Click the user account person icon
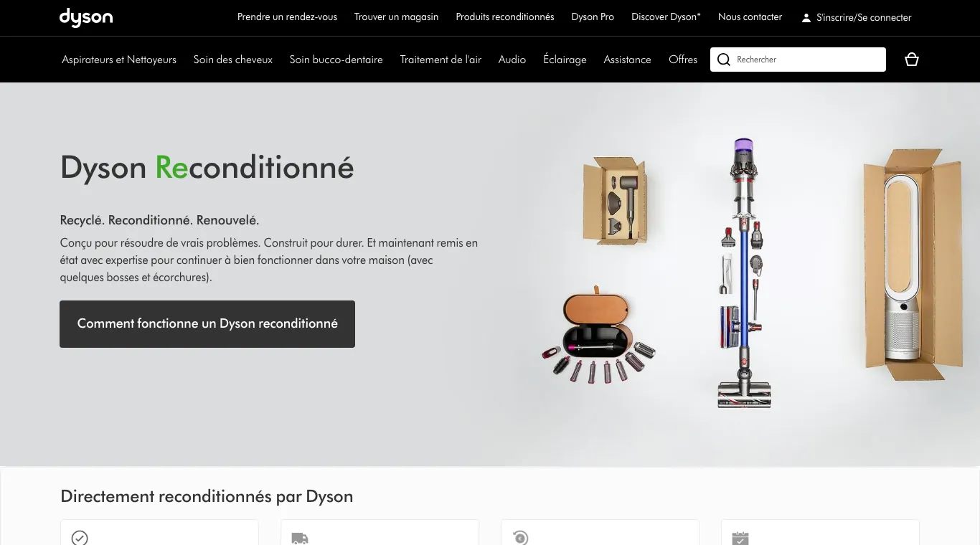 (806, 18)
